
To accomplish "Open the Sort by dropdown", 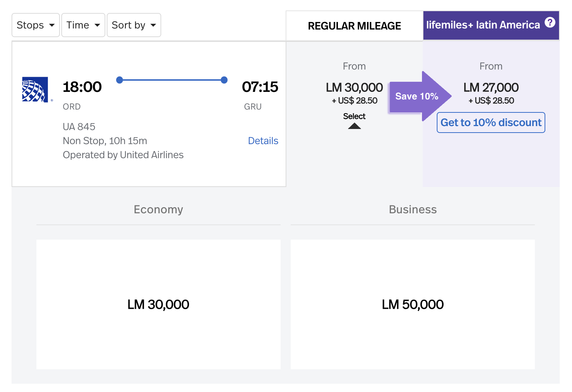I will click(x=134, y=25).
